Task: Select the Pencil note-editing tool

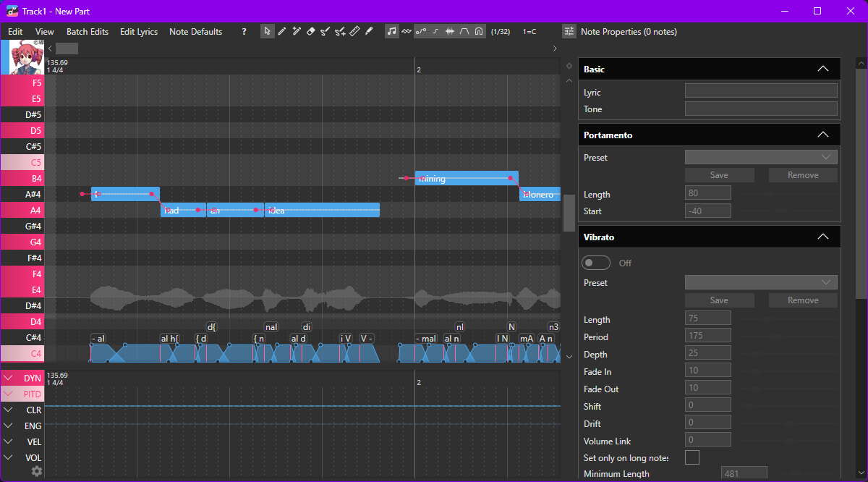Action: (281, 31)
